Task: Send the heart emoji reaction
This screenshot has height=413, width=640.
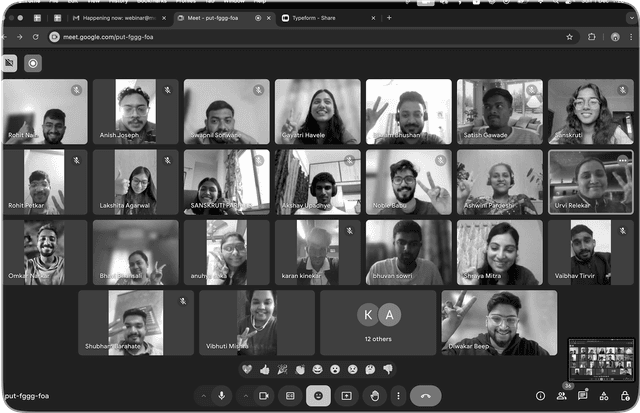Action: (x=247, y=369)
